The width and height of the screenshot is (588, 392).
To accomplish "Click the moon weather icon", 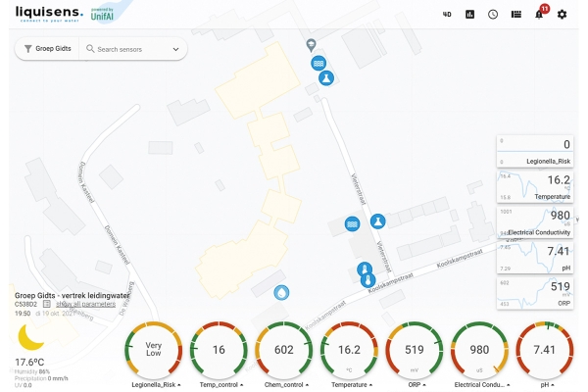I will click(30, 336).
